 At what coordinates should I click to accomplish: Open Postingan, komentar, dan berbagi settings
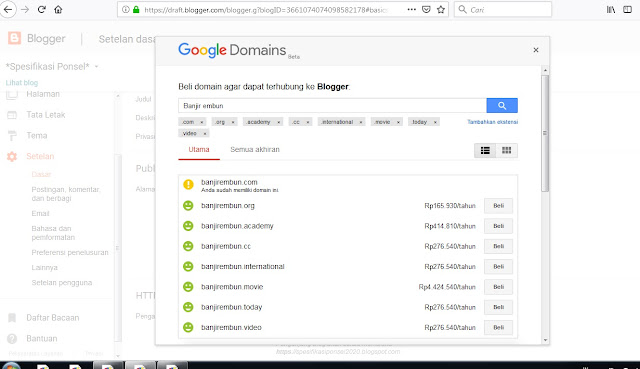pos(66,194)
